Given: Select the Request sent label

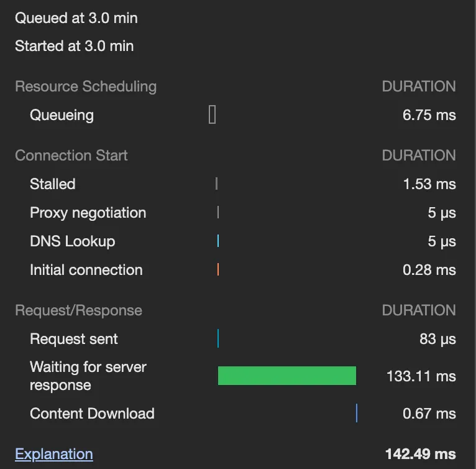Looking at the screenshot, I should coord(74,339).
